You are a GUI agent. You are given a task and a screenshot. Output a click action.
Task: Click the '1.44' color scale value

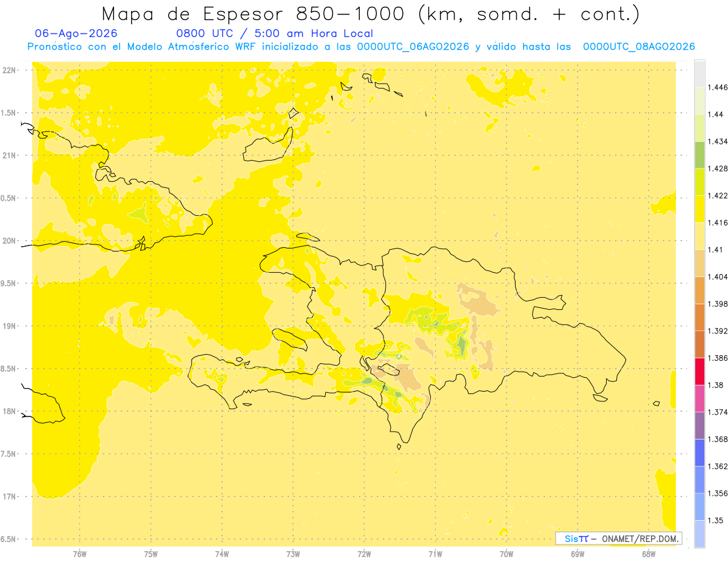click(x=715, y=115)
